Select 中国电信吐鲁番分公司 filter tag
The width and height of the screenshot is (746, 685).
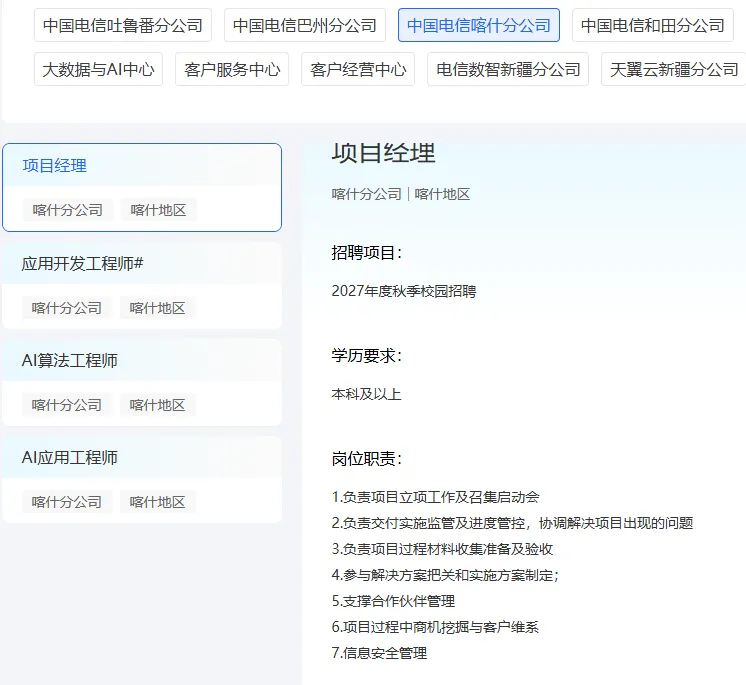(x=123, y=25)
